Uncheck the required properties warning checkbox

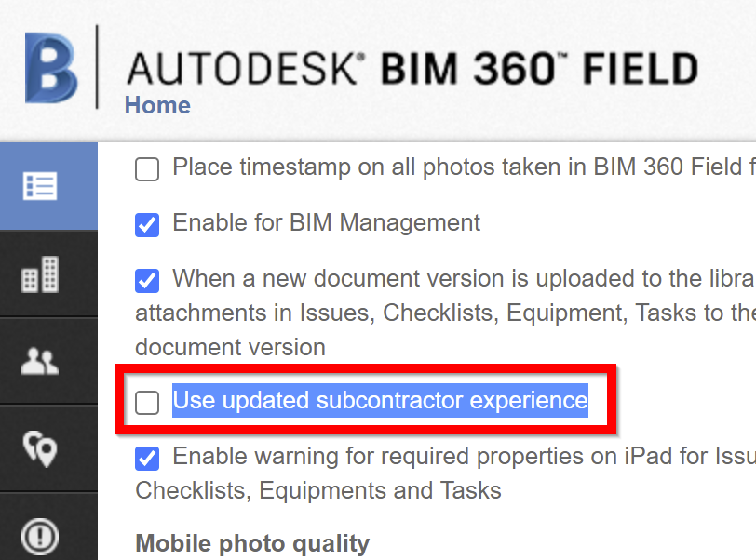pyautogui.click(x=146, y=458)
